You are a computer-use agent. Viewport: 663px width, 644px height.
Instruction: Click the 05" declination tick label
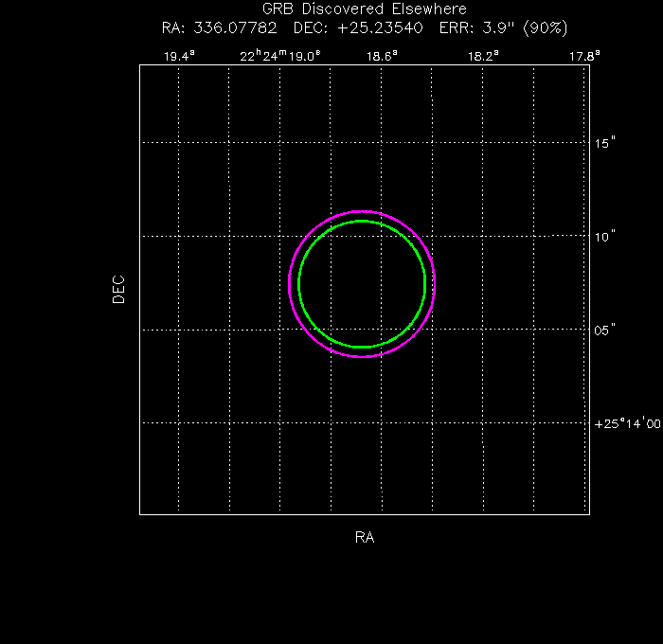coord(604,330)
